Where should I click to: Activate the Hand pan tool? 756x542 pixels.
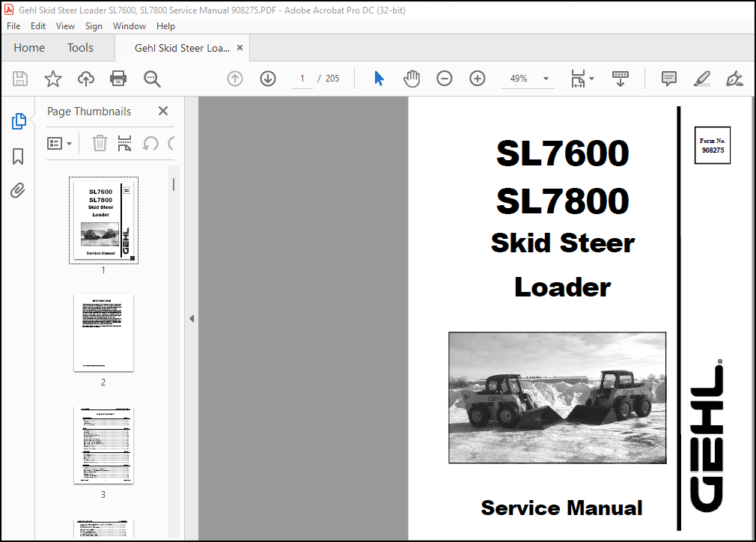point(411,79)
